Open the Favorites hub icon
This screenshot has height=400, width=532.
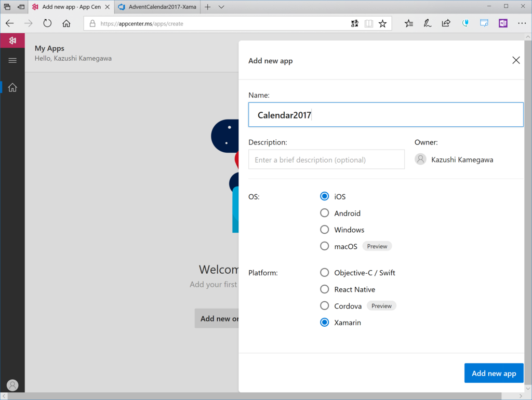(x=409, y=23)
